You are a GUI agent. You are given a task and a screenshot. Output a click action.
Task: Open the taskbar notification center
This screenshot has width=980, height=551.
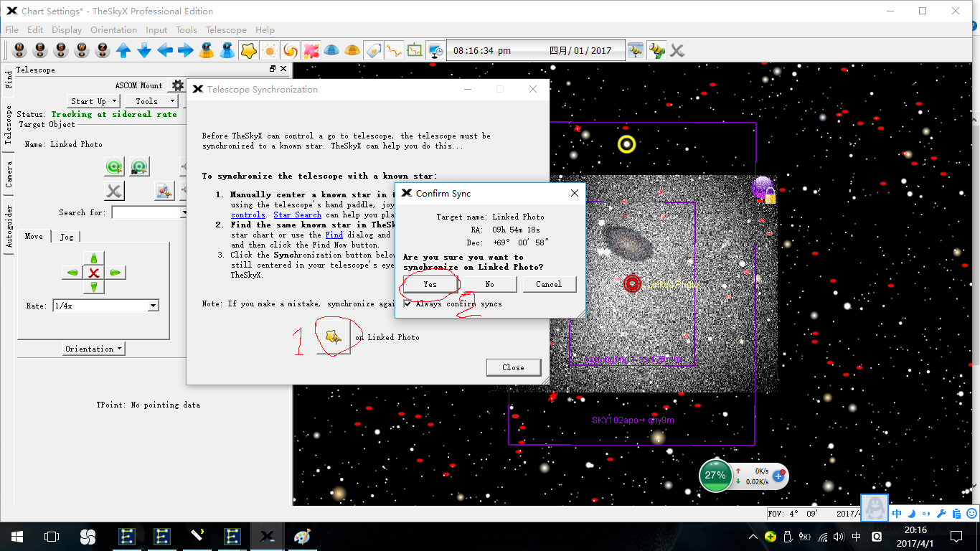coord(956,536)
